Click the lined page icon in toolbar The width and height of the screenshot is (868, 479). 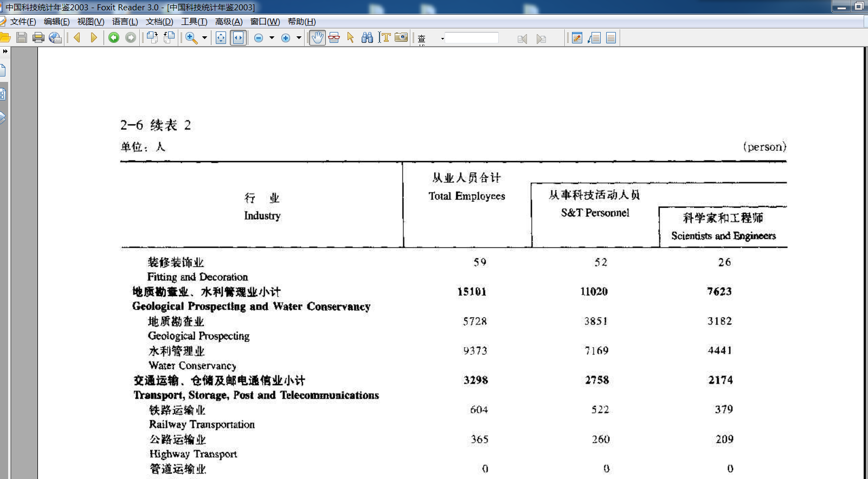(x=611, y=38)
